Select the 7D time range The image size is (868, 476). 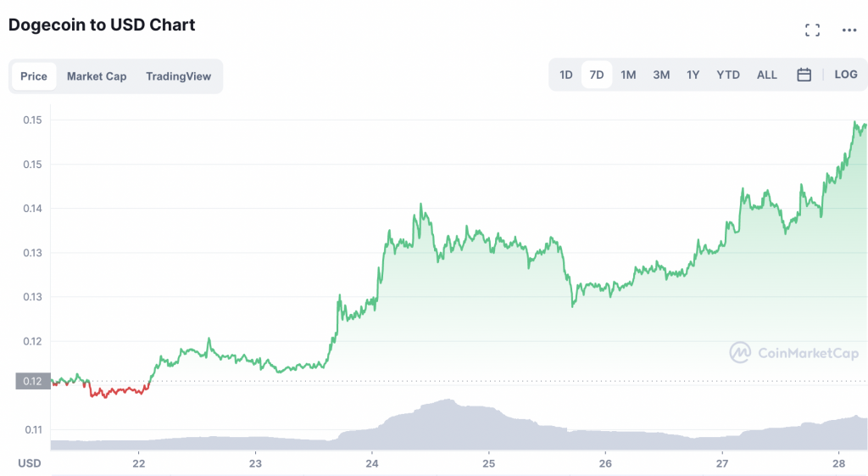(x=597, y=75)
